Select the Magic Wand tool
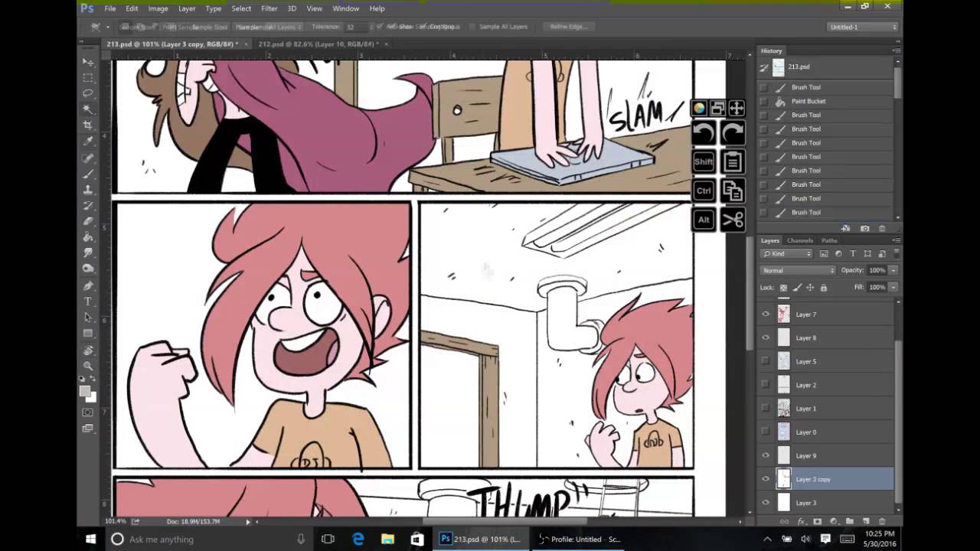Image resolution: width=980 pixels, height=551 pixels. (x=88, y=109)
